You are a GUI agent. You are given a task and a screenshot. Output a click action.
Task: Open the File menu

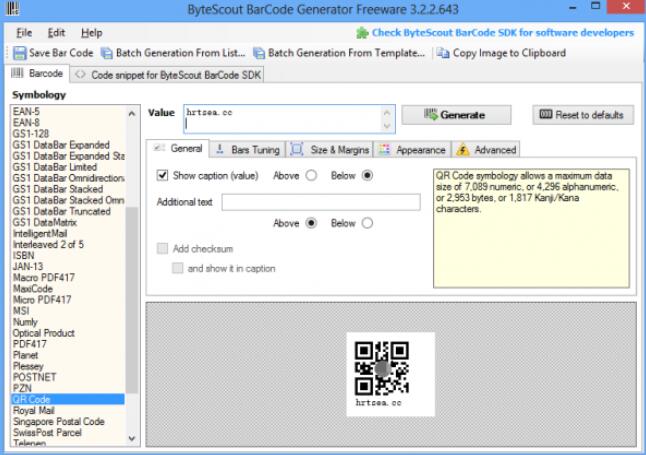(24, 33)
